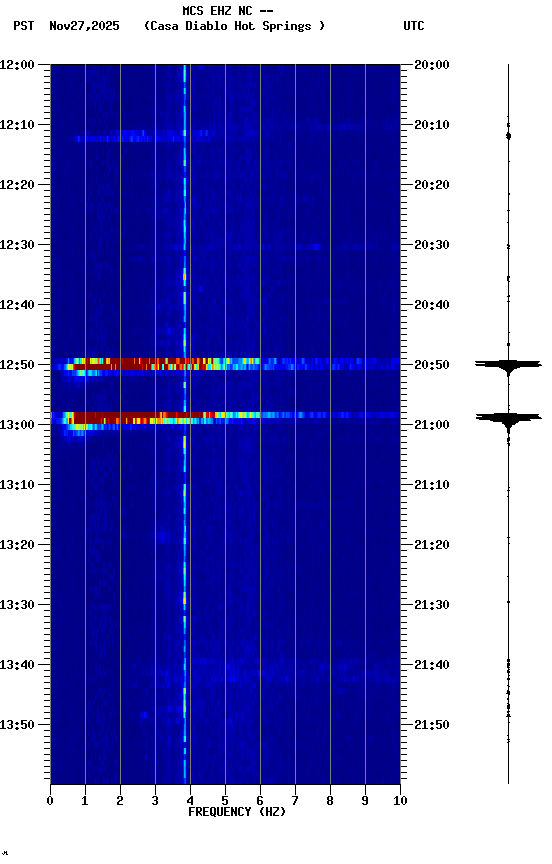Click the 0 Hz frequency tick label
The image size is (552, 864).
50,801
